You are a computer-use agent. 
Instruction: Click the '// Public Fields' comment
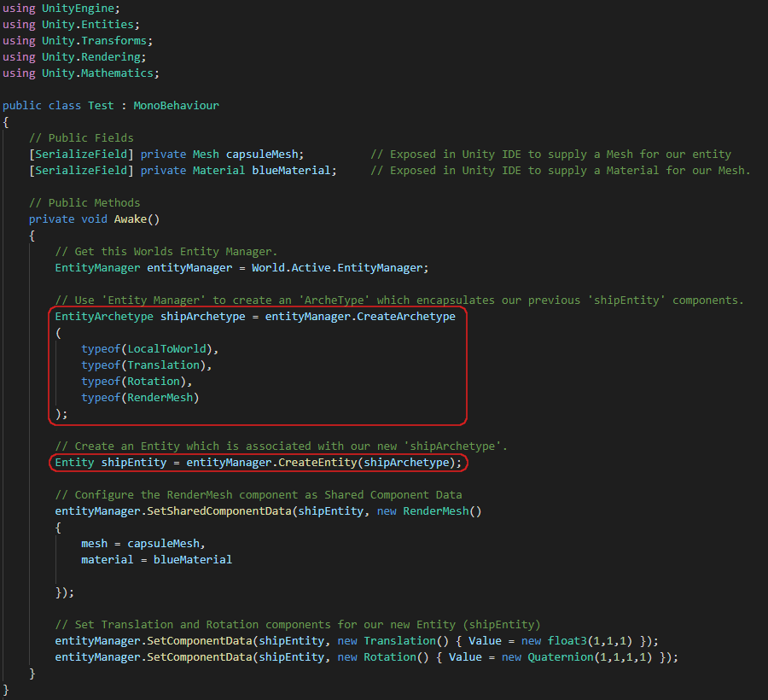(x=81, y=137)
